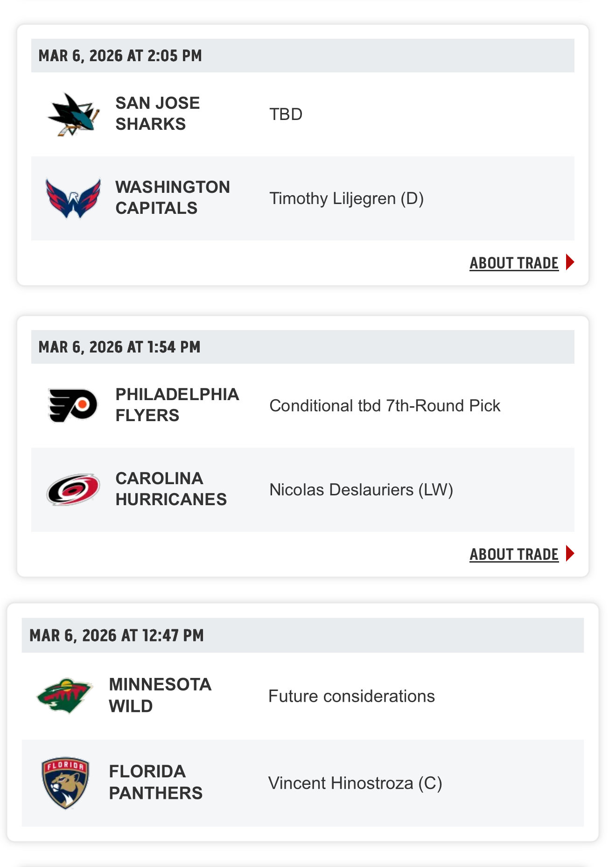
Task: Select the Carolina Hurricanes team name
Action: point(171,489)
